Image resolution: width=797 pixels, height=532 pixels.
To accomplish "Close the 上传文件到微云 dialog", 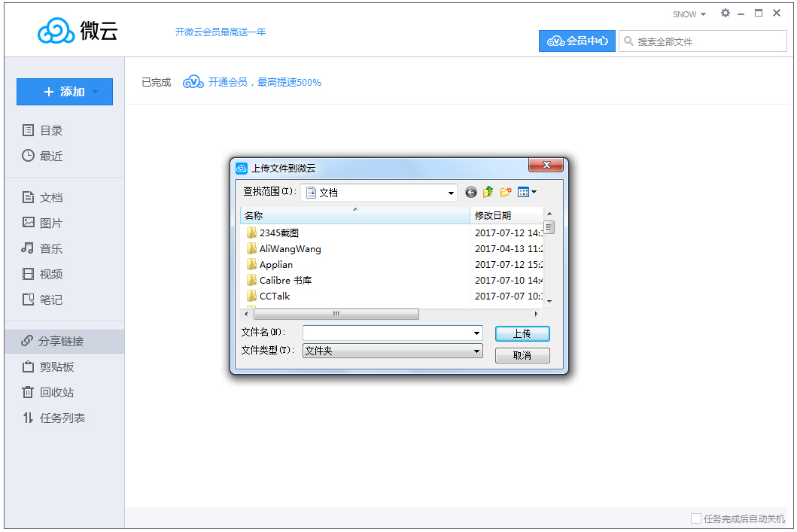I will [x=546, y=165].
